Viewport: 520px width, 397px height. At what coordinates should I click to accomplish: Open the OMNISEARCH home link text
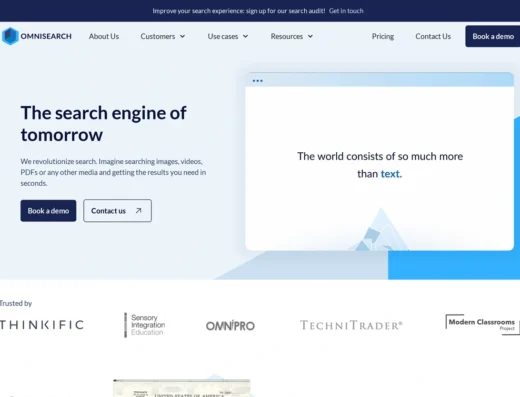pyautogui.click(x=46, y=36)
